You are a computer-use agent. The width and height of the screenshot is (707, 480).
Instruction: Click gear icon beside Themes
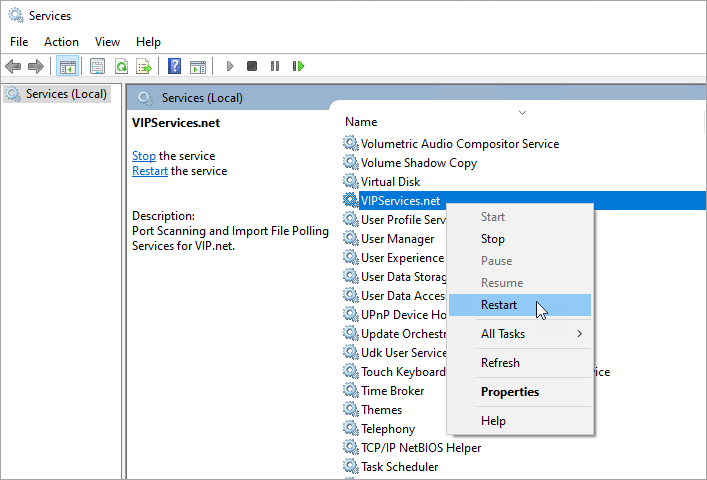tap(350, 409)
